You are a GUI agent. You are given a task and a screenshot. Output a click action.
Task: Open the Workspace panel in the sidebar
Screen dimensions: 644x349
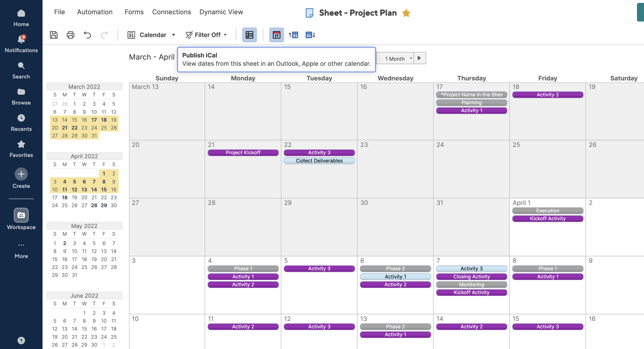pyautogui.click(x=21, y=219)
